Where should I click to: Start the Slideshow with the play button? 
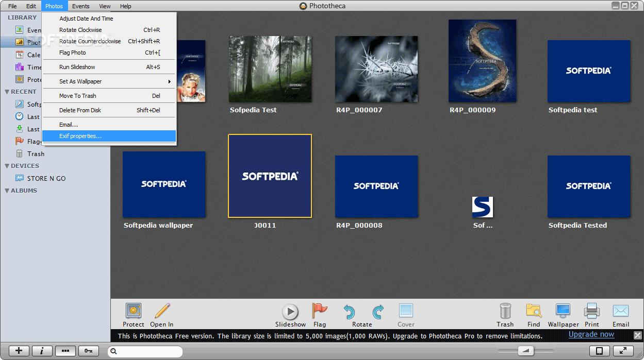pos(290,312)
